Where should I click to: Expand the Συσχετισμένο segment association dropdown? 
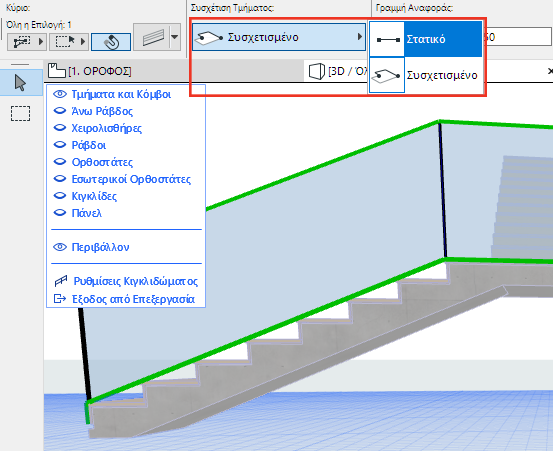(x=279, y=37)
